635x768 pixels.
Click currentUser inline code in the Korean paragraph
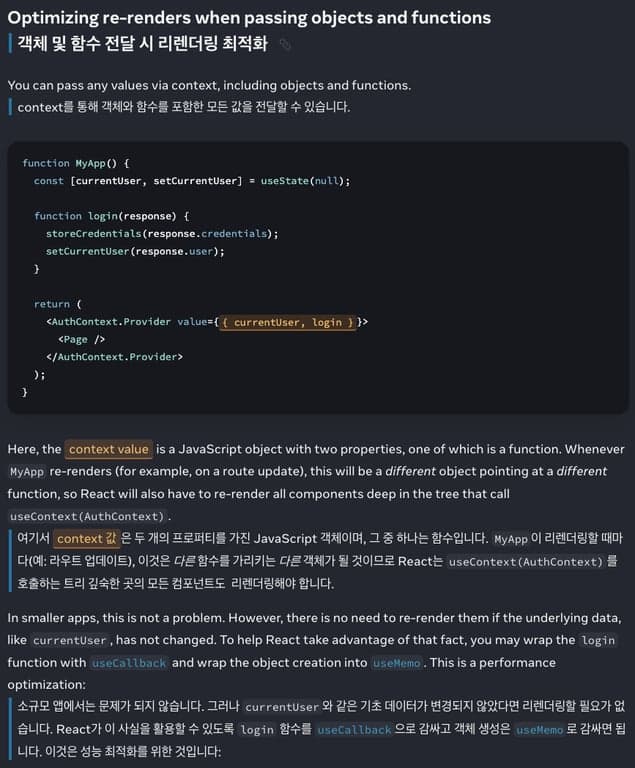[283, 707]
